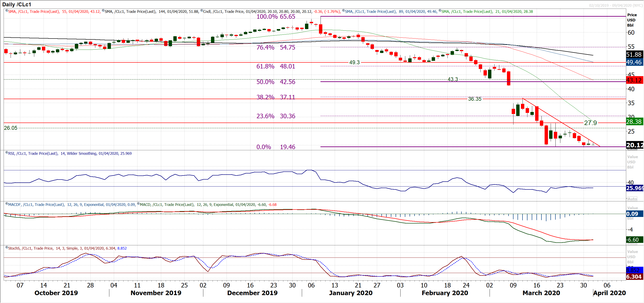Image resolution: width=644 pixels, height=303 pixels.
Task: Click the Value USD Bbl header in RSI pane
Action: 633,162
